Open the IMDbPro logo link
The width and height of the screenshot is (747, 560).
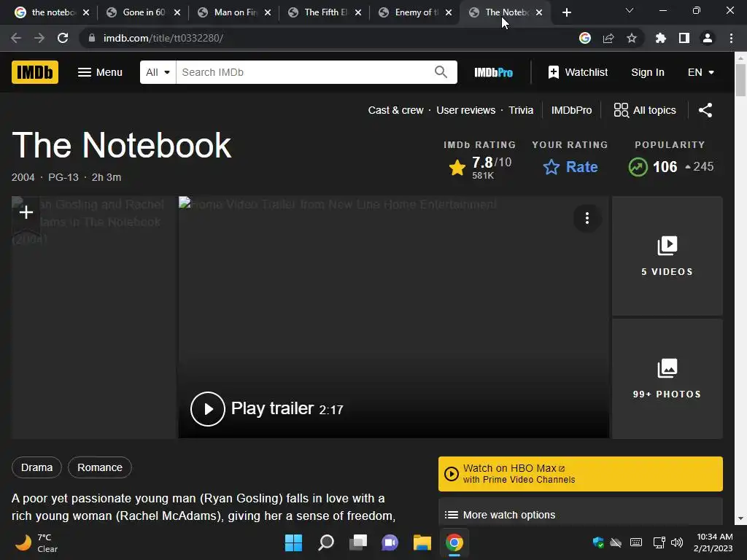(493, 72)
